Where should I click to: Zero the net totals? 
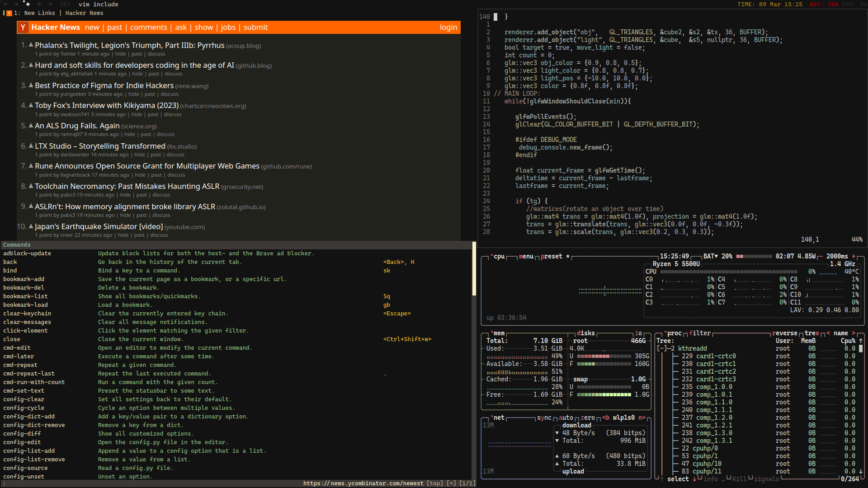[x=588, y=418]
